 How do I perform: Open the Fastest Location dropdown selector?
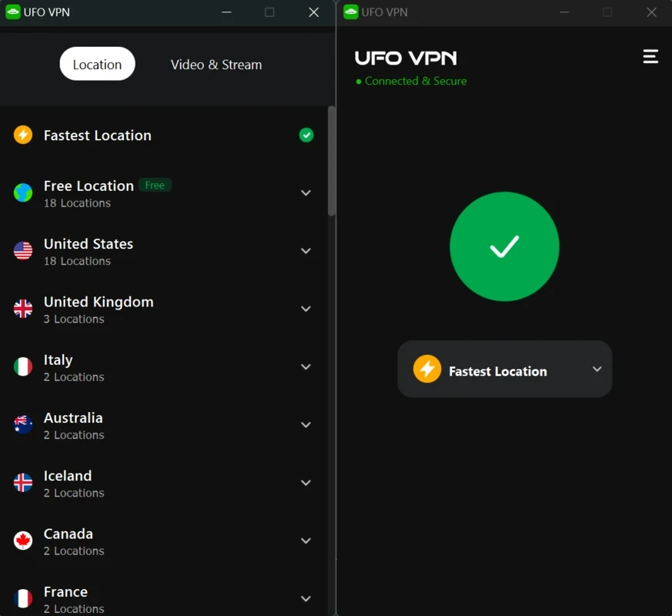[505, 369]
